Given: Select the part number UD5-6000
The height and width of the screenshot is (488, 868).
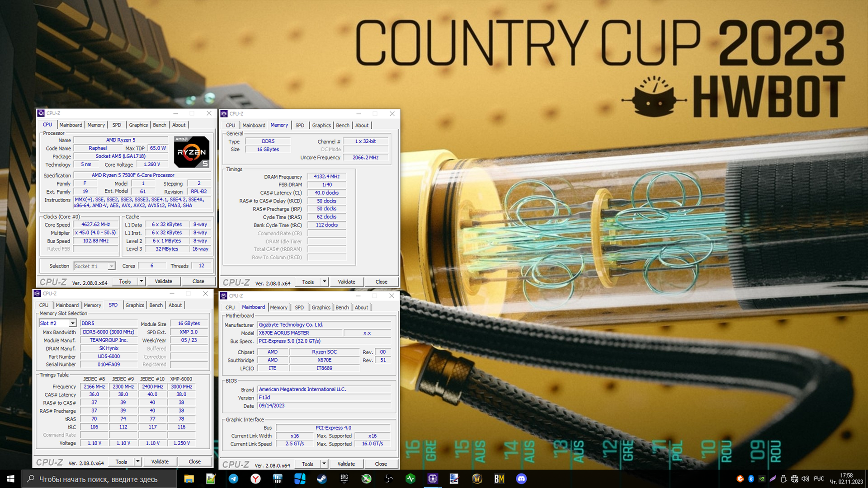Looking at the screenshot, I should pyautogui.click(x=109, y=357).
